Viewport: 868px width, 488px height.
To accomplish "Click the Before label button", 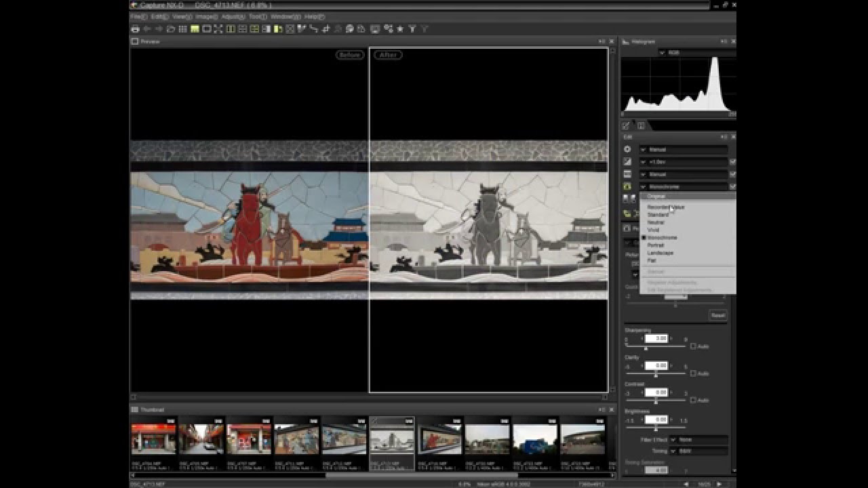I will [350, 55].
